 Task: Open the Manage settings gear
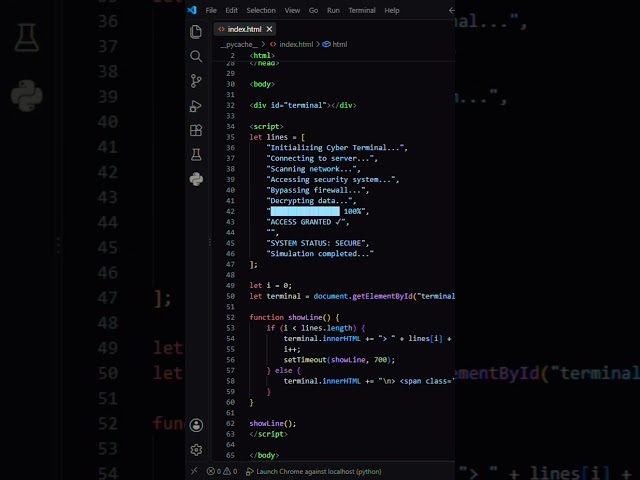click(196, 450)
